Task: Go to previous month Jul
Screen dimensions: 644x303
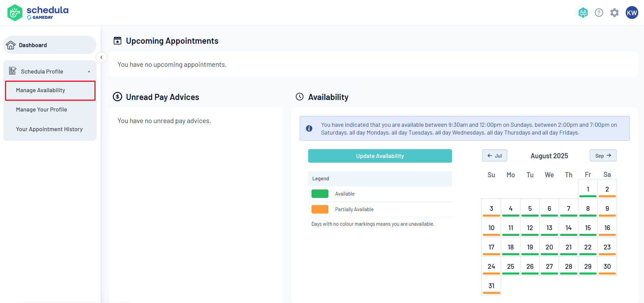Action: (x=494, y=156)
